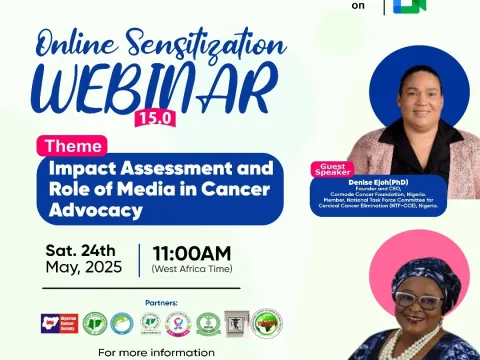Click the small white-green crest partner logo
Image resolution: width=480 pixels, height=360 pixels.
(151, 323)
